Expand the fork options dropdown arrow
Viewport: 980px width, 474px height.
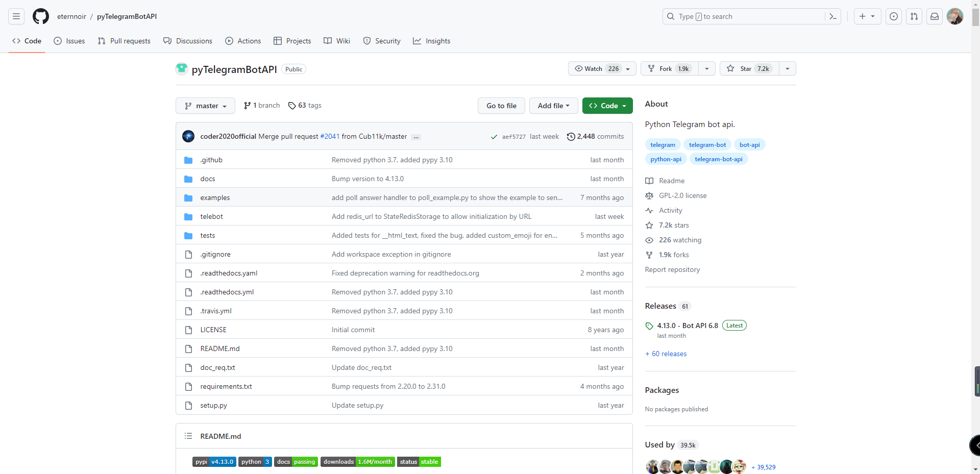(707, 69)
